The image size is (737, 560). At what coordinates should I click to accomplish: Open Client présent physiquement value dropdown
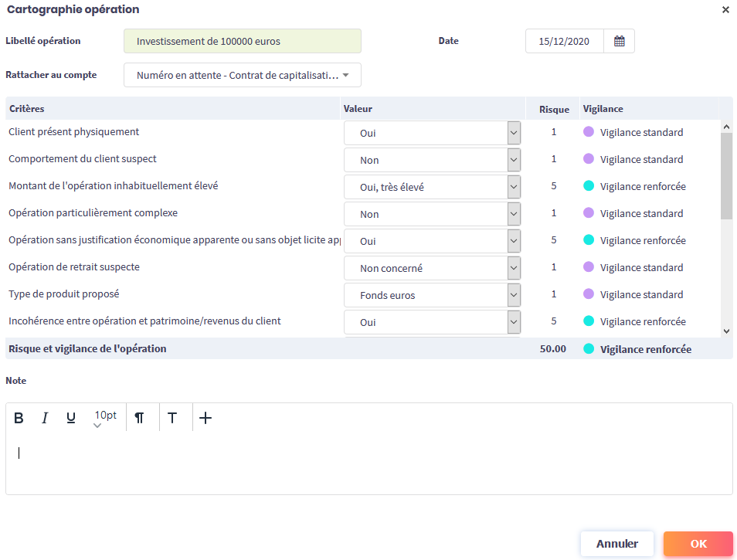pyautogui.click(x=432, y=133)
